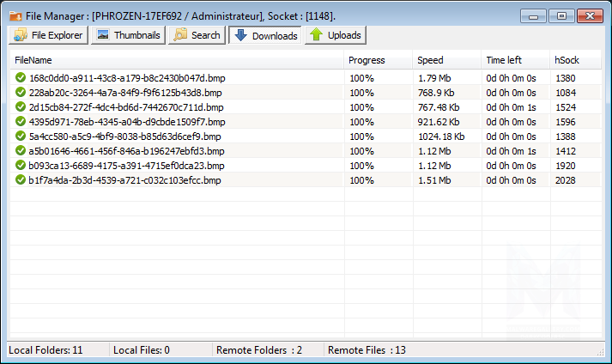Screen dimensions: 612x364
Task: Switch to the Thumbnails tab
Action: (x=128, y=35)
